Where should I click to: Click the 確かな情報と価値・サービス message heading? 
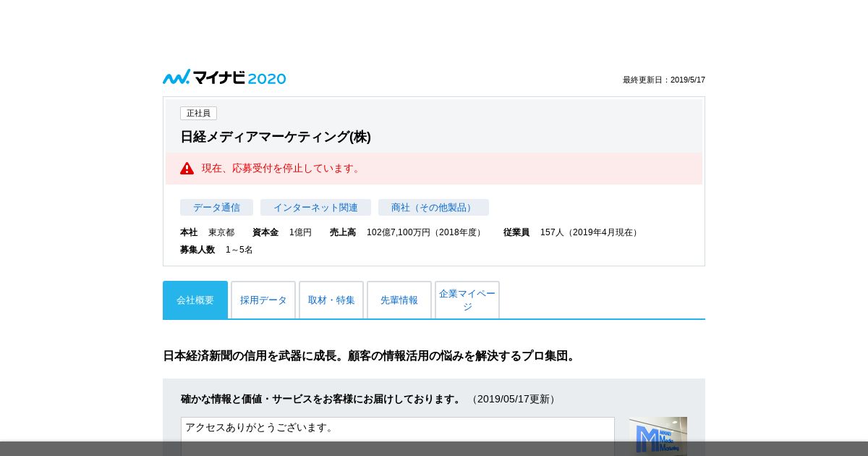(321, 399)
